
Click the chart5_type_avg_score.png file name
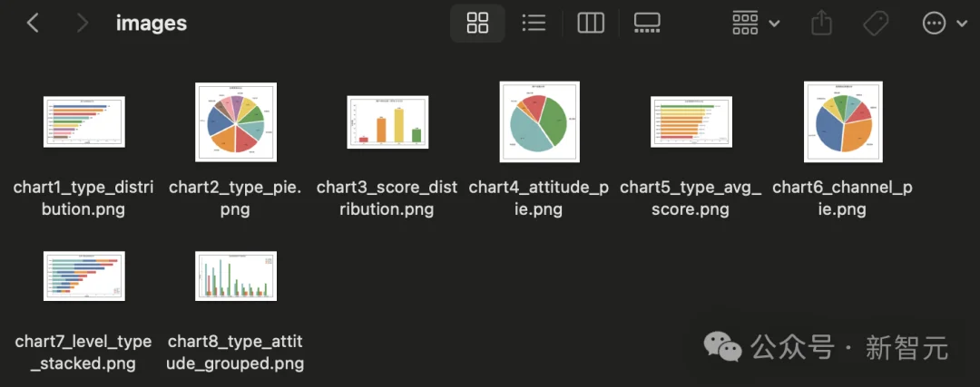point(691,198)
